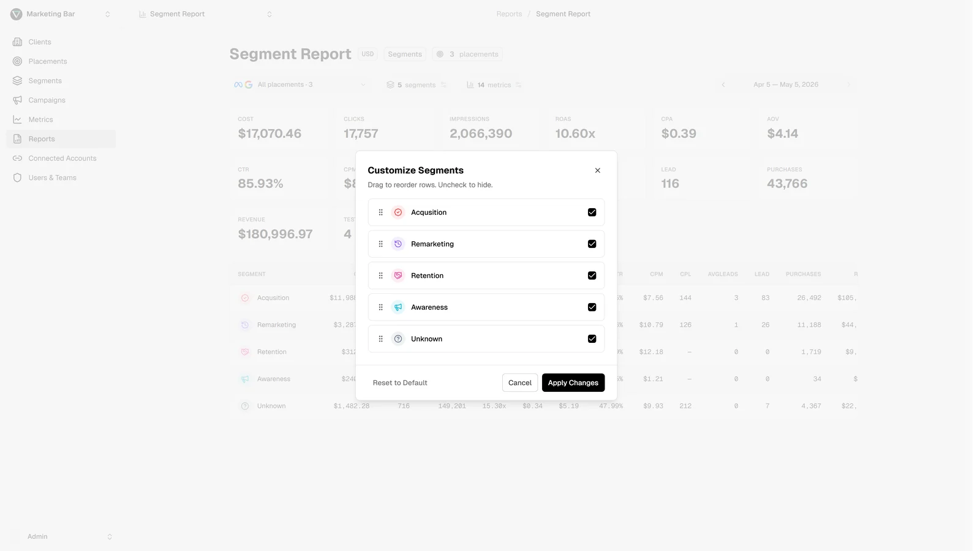Click the red Acqusition icon in dialog
Screen dimensions: 980x551
point(398,212)
